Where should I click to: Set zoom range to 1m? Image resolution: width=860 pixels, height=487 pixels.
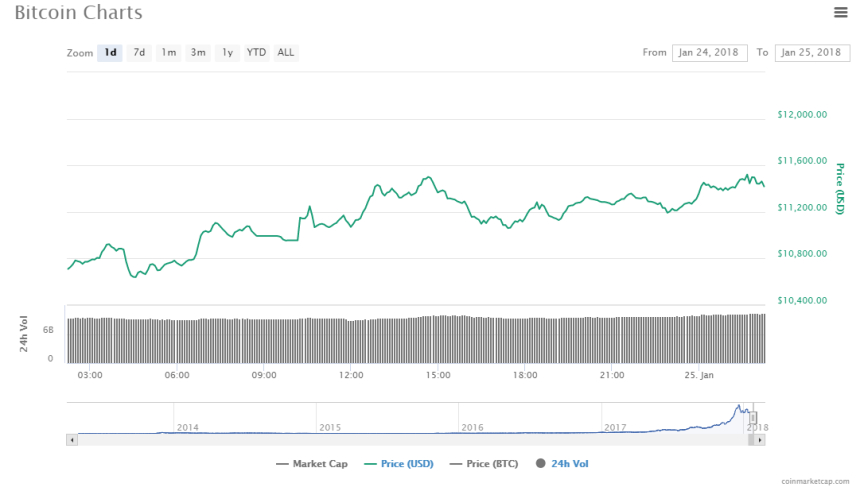click(168, 53)
